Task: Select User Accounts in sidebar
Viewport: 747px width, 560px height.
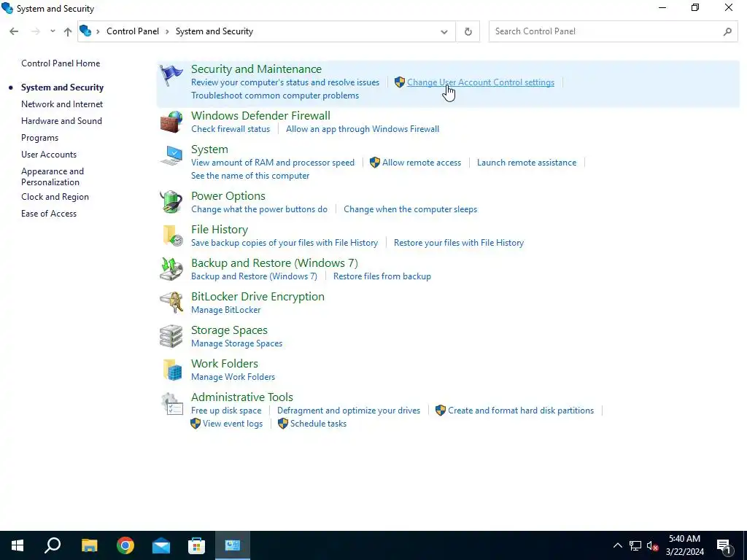Action: coord(49,155)
